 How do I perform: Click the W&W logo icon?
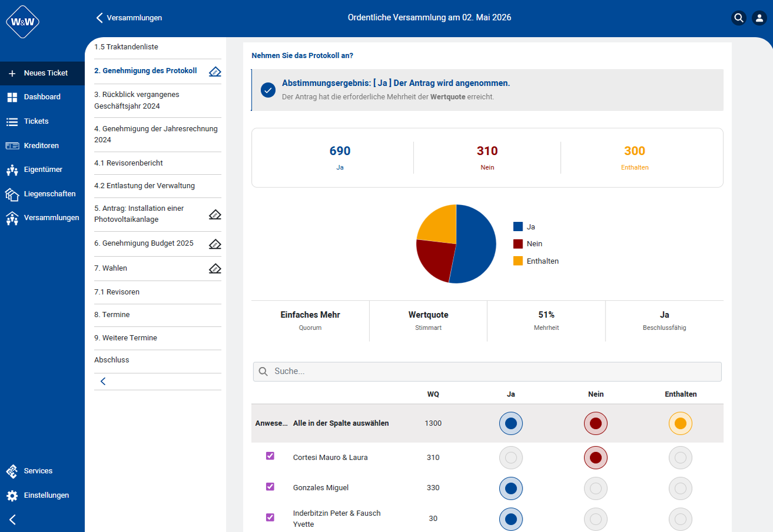pyautogui.click(x=23, y=22)
